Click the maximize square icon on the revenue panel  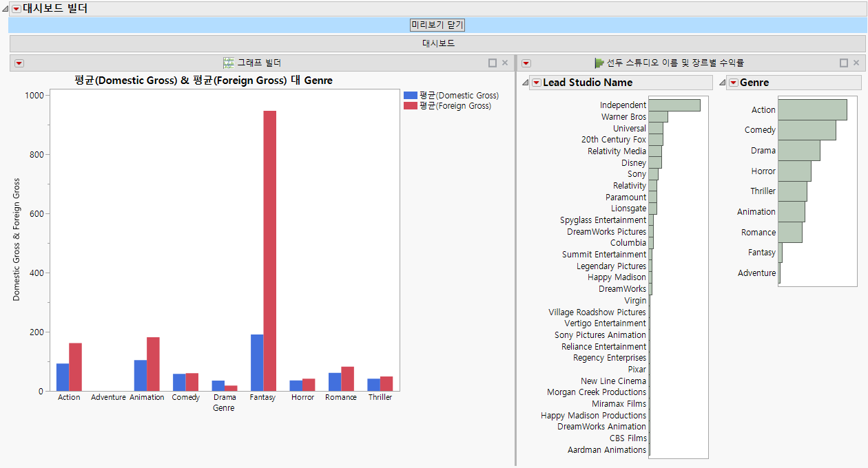[x=843, y=63]
